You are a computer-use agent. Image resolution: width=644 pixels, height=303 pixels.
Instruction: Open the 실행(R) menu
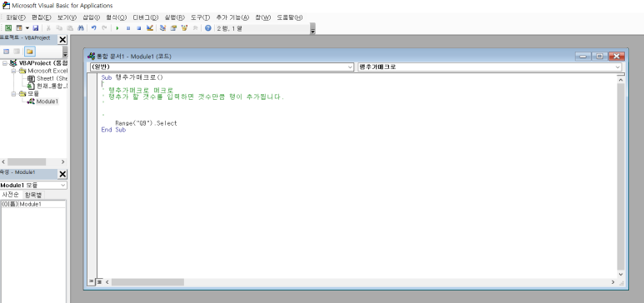click(x=175, y=17)
